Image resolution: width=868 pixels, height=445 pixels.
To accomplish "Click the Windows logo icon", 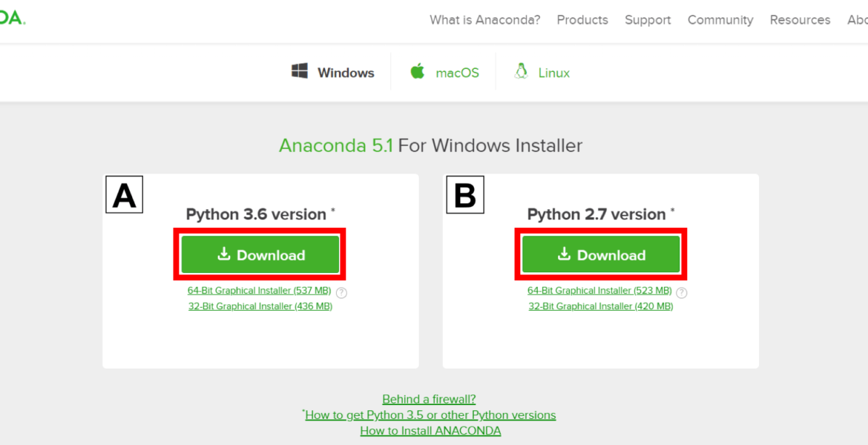I will coord(300,71).
